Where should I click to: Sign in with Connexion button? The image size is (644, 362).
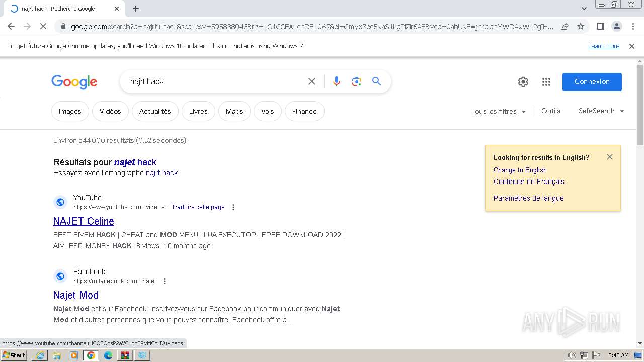tap(592, 82)
